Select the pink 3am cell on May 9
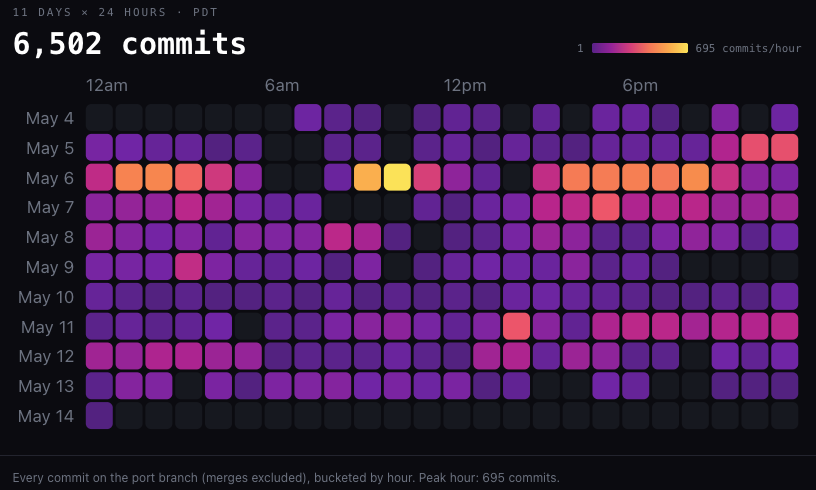816x490 pixels. 188,267
